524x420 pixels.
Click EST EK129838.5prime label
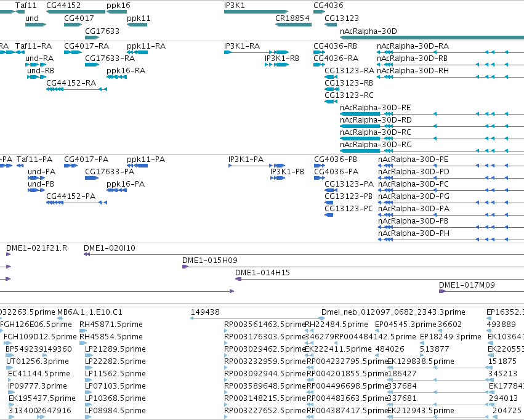(421, 361)
